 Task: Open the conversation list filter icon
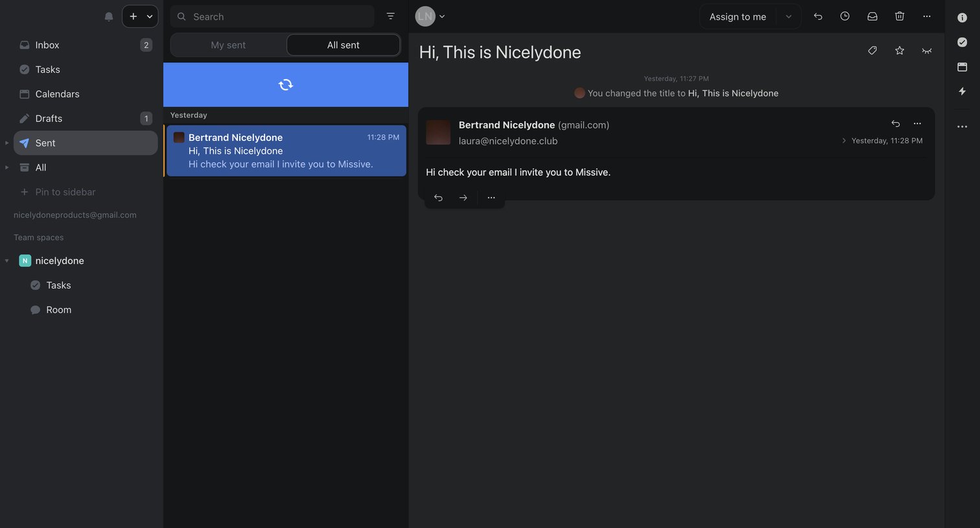[390, 16]
